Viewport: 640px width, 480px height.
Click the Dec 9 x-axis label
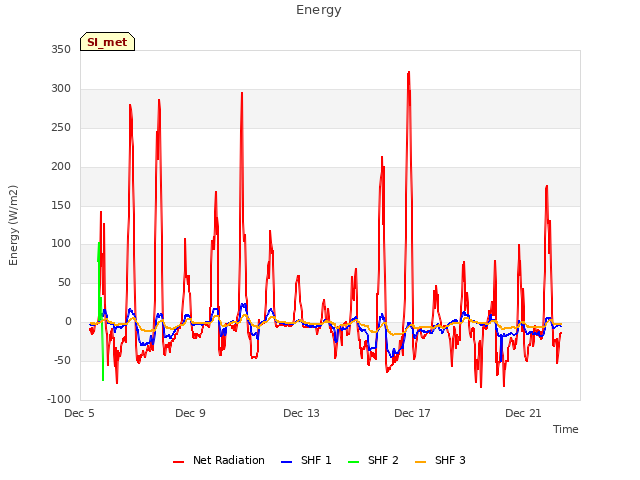(191, 413)
